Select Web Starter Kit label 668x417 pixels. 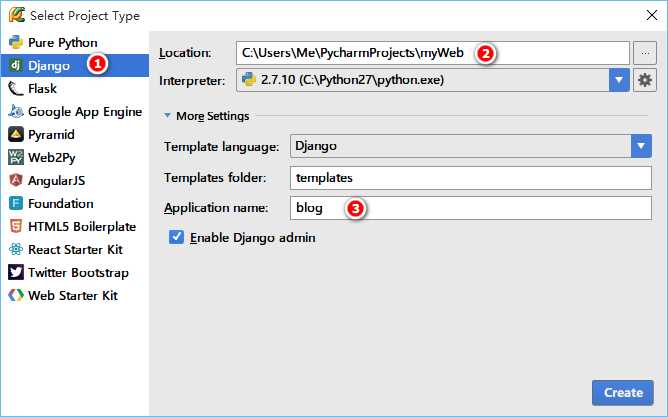(x=72, y=296)
